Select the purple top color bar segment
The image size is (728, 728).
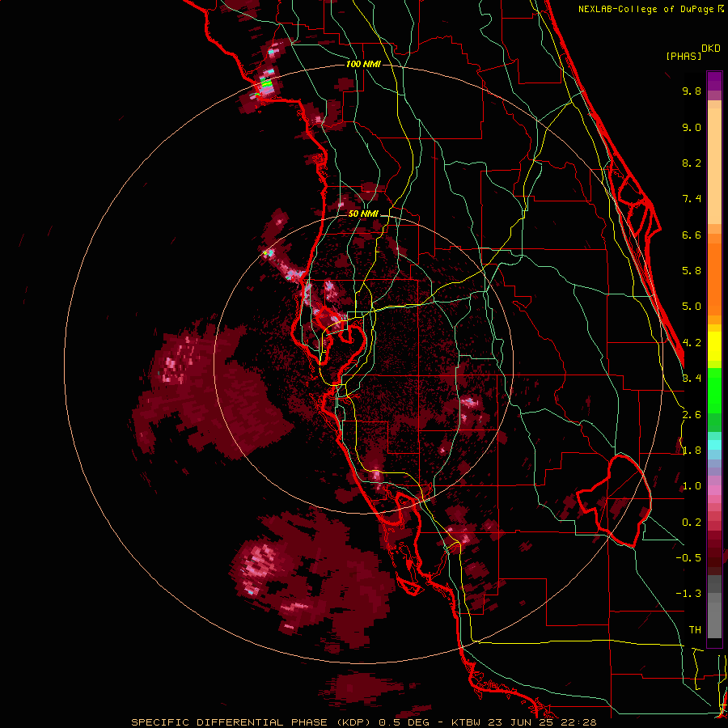click(x=714, y=81)
